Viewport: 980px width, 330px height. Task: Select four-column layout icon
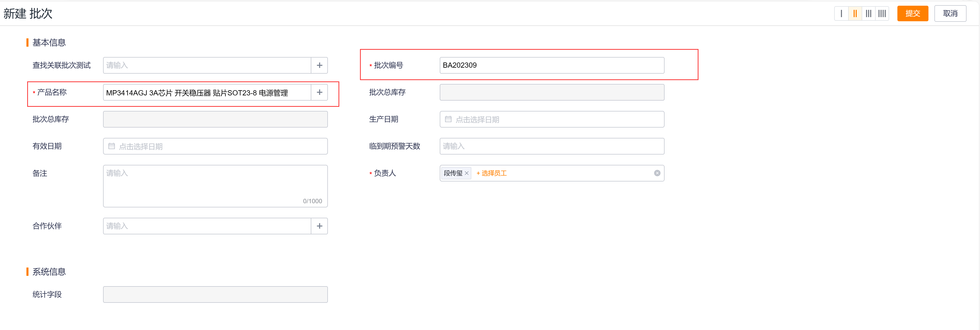tap(882, 14)
